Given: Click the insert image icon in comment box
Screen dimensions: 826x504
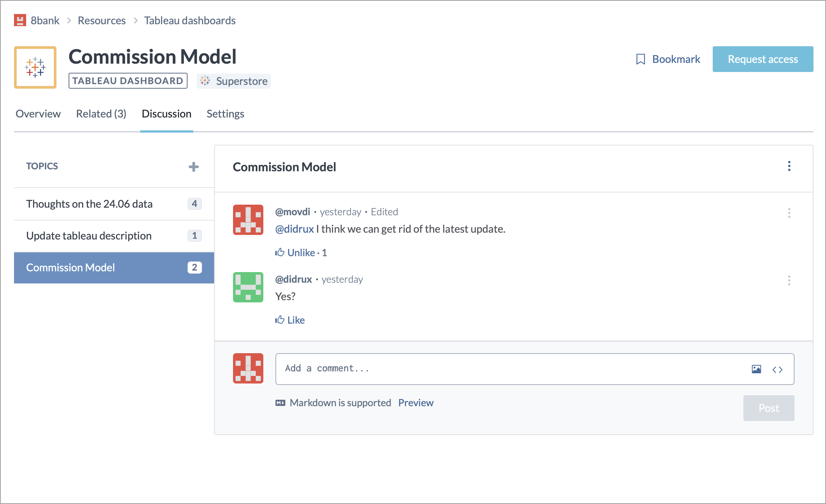Looking at the screenshot, I should pyautogui.click(x=756, y=369).
